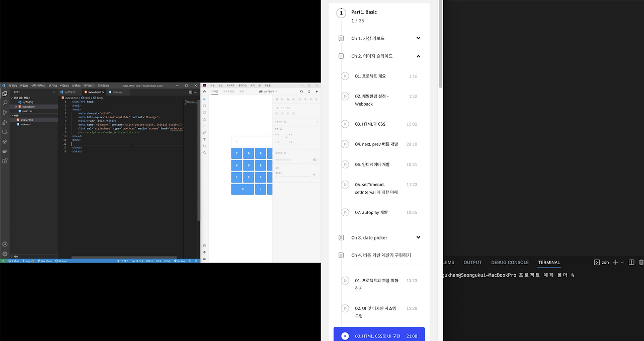
Task: Click the UTF-8 encoding in status bar
Action: click(149, 261)
